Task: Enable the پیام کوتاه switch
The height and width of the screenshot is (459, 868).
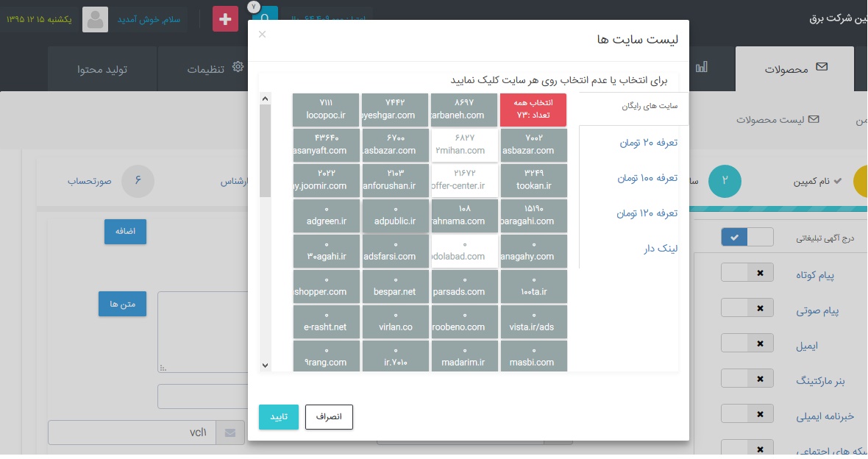Action: coord(747,272)
